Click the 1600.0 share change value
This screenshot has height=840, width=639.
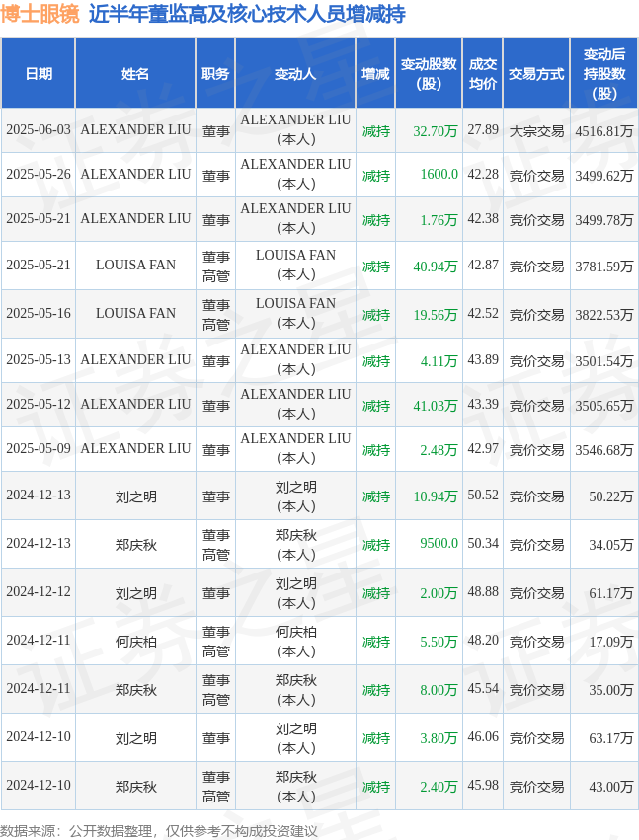coord(439,175)
